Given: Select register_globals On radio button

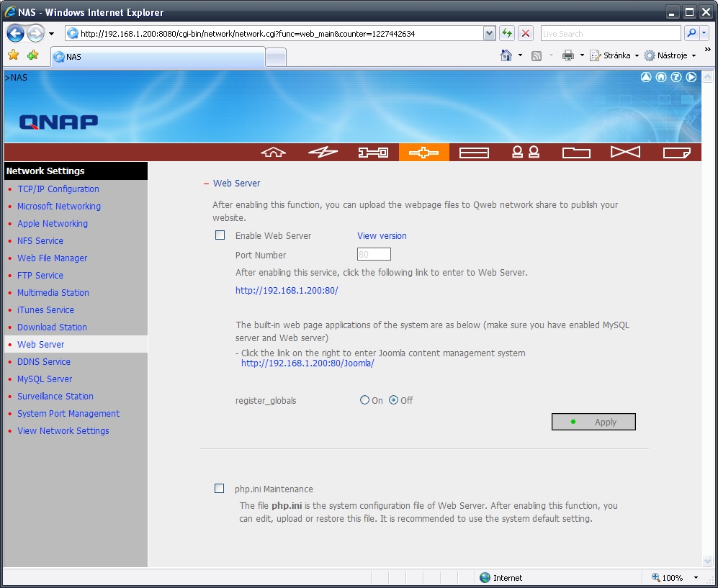Looking at the screenshot, I should point(364,400).
